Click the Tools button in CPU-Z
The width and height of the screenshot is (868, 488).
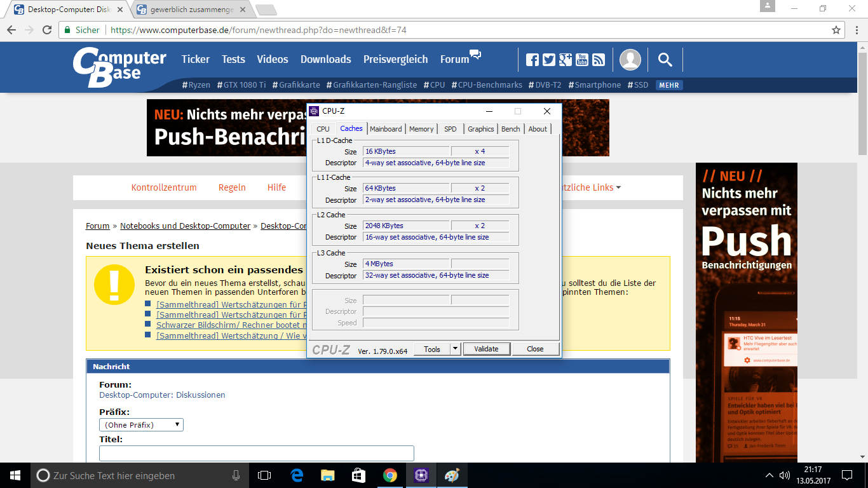pyautogui.click(x=432, y=349)
